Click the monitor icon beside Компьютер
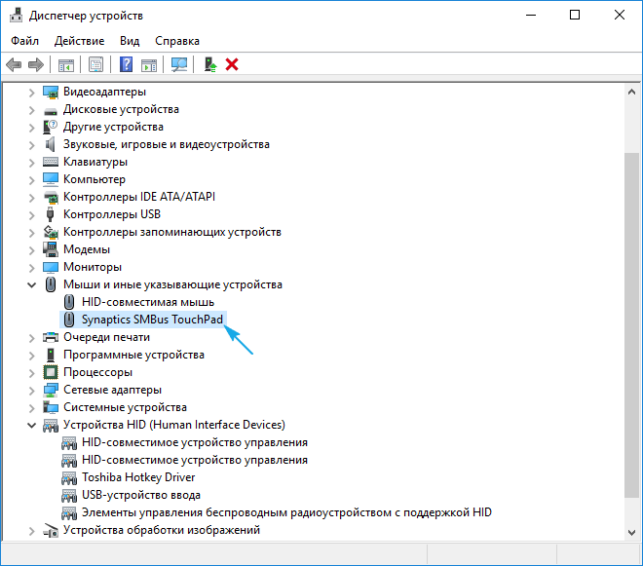Screen dimensions: 643x566 50,179
